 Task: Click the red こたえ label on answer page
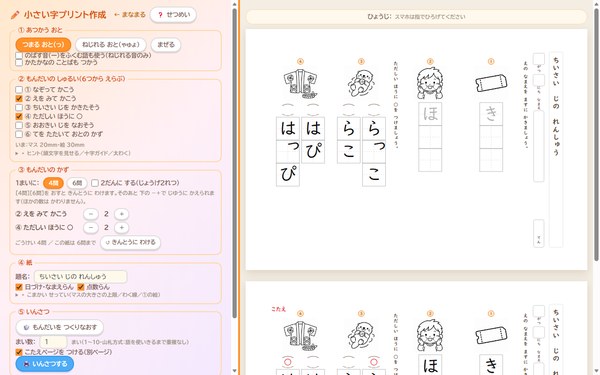[279, 309]
